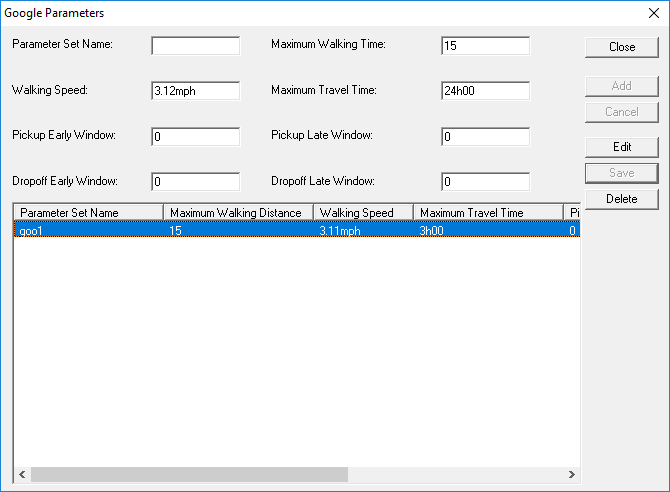Focus the Pickup Late Window field

[485, 136]
